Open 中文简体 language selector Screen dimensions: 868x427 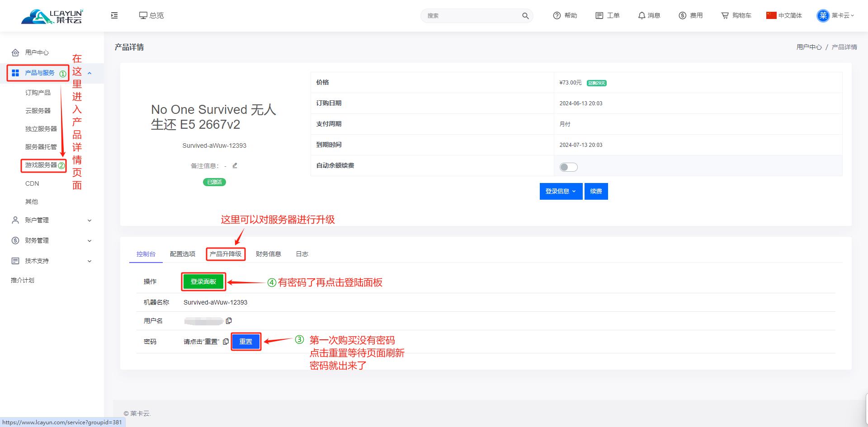[784, 15]
